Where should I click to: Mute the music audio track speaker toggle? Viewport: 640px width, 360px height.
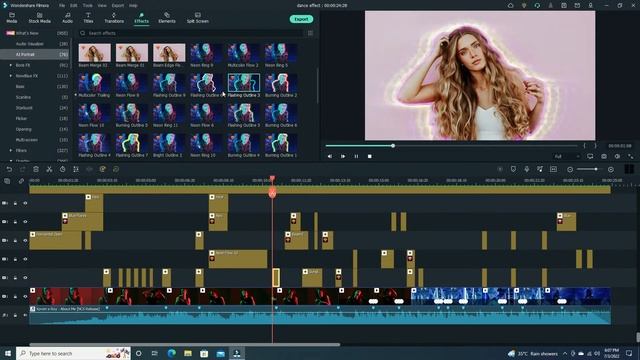coord(25,315)
